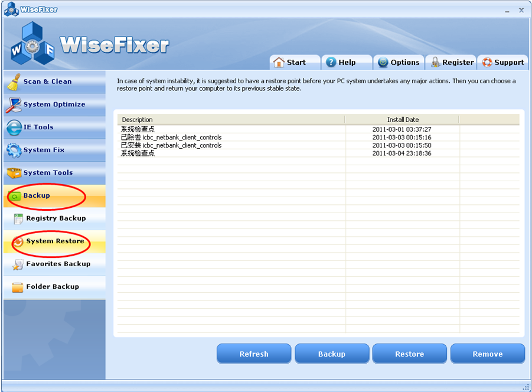This screenshot has width=532, height=392.
Task: Open IE Tools section
Action: pos(54,127)
